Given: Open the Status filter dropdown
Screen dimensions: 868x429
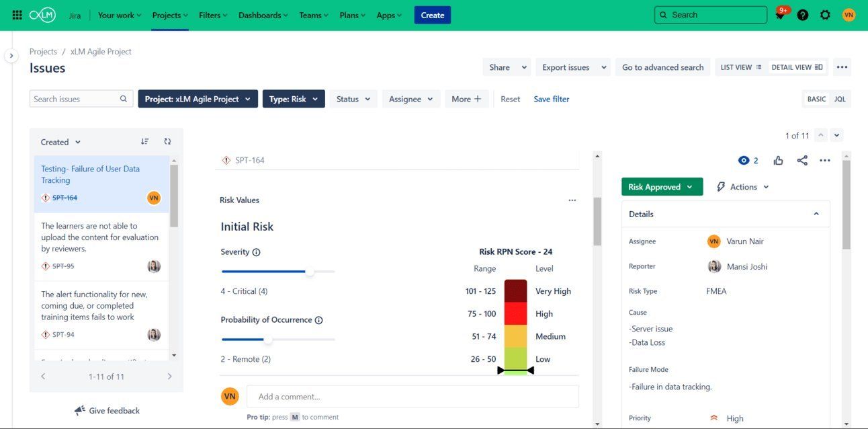Looking at the screenshot, I should (353, 99).
